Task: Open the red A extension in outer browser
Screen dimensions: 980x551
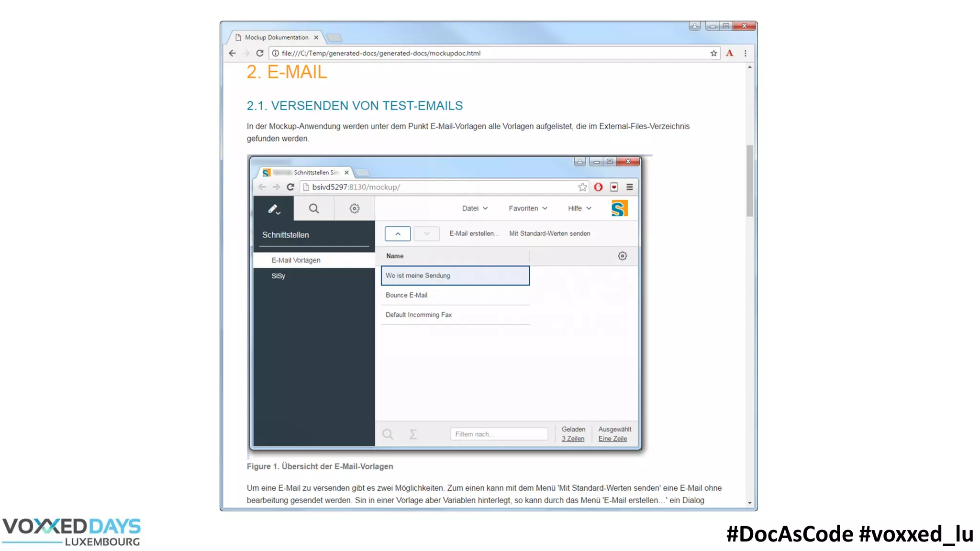Action: pos(729,53)
